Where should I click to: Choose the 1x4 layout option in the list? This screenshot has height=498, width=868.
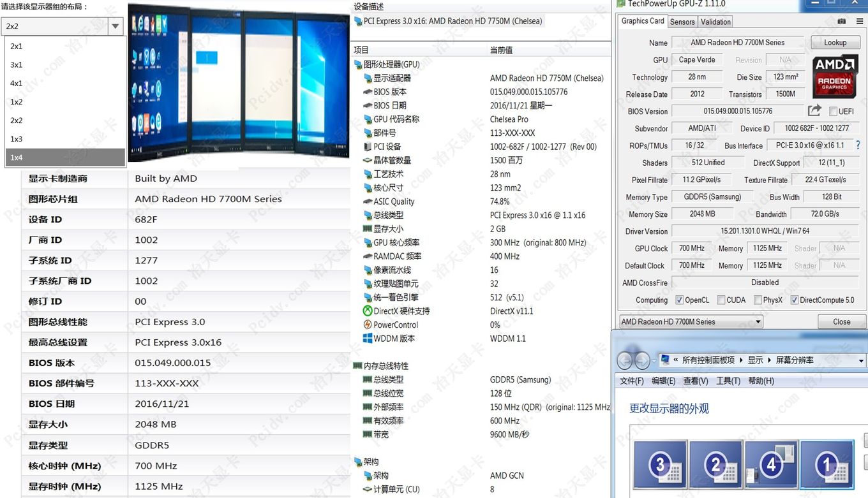tap(65, 157)
